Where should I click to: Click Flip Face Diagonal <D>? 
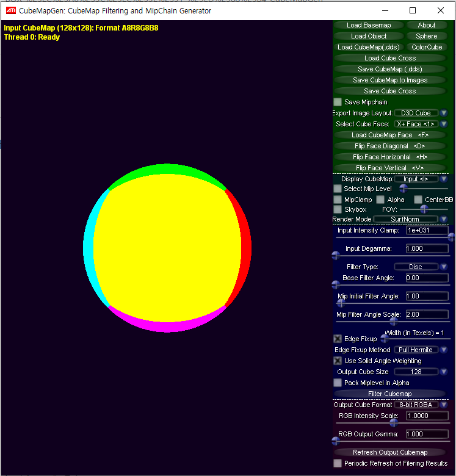pyautogui.click(x=390, y=146)
